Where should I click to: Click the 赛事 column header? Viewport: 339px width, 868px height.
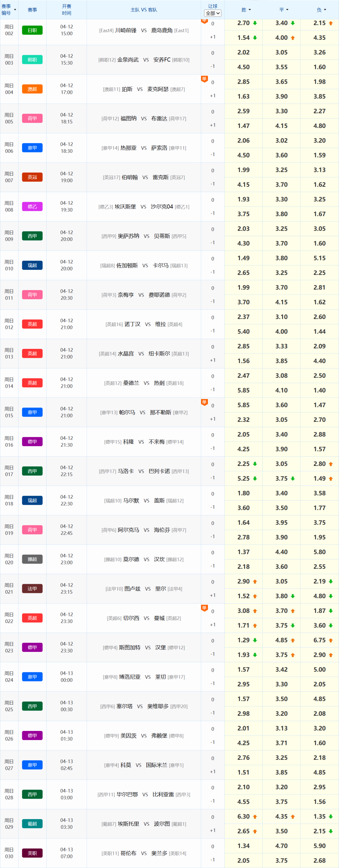(32, 10)
